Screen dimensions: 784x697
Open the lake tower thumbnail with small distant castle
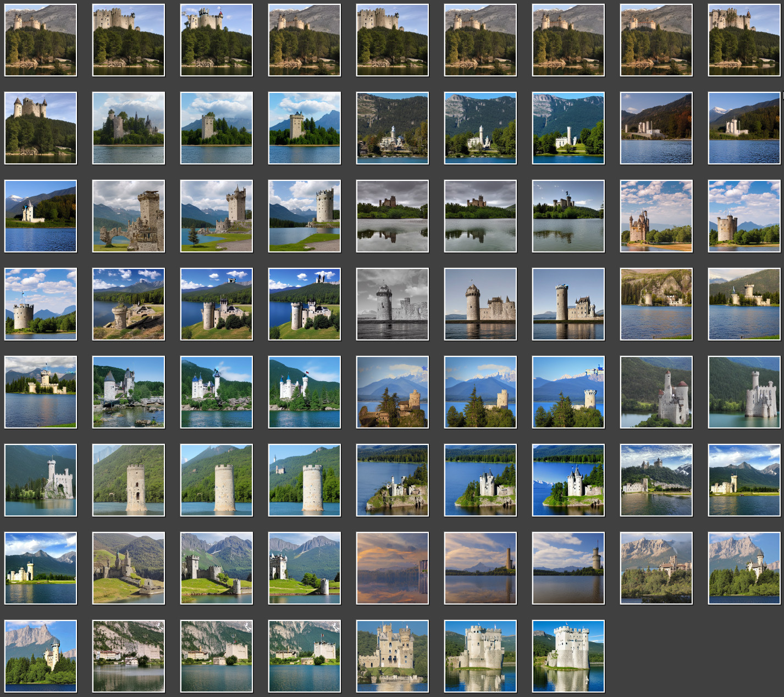pyautogui.click(x=304, y=480)
